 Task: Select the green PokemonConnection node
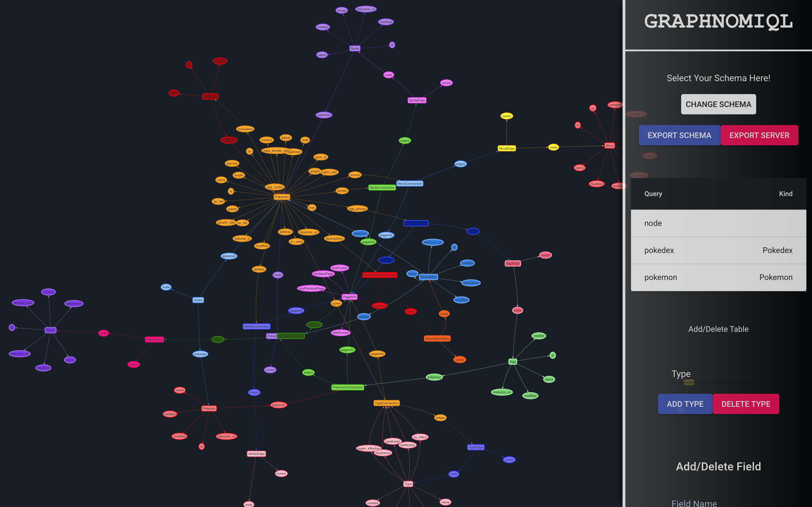[347, 387]
